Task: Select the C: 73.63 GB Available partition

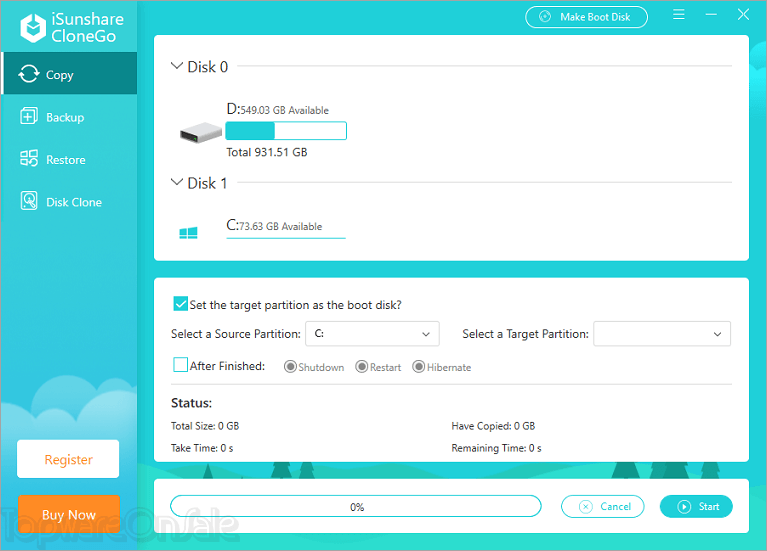Action: pos(274,225)
